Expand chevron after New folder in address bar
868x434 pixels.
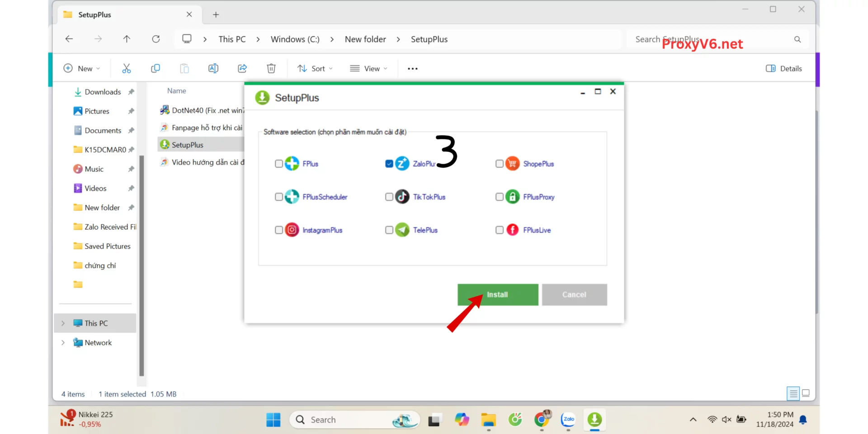398,39
